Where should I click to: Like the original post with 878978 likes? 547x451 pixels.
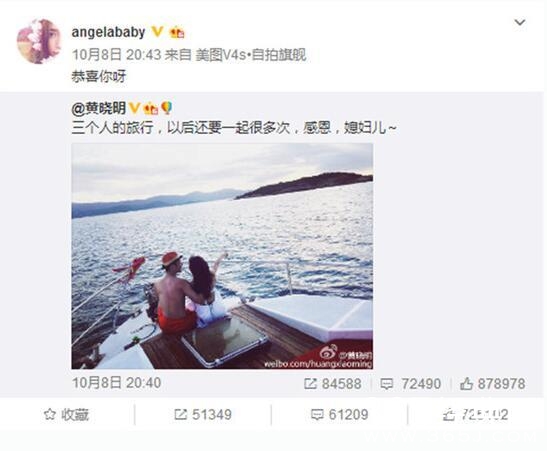point(492,384)
